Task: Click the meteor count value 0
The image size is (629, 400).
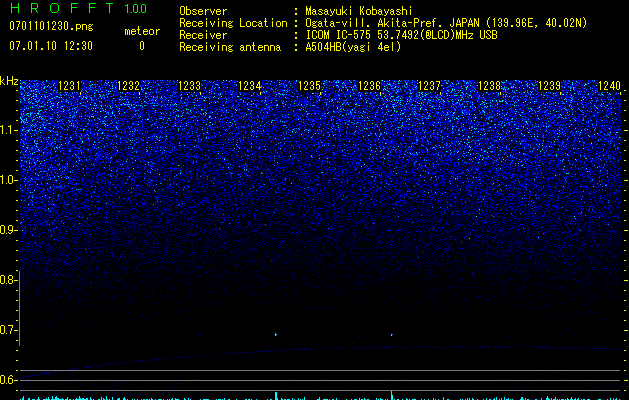Action: 142,46
